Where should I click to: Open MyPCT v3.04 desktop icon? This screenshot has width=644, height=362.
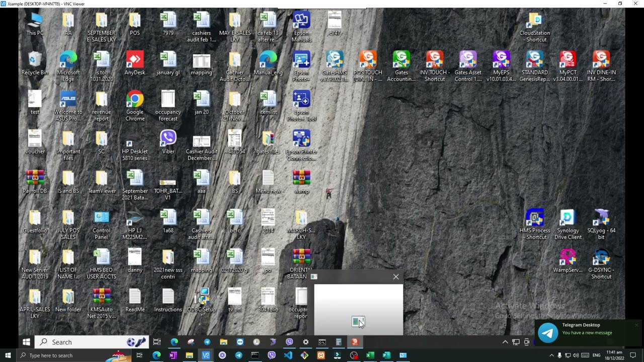pos(568,66)
